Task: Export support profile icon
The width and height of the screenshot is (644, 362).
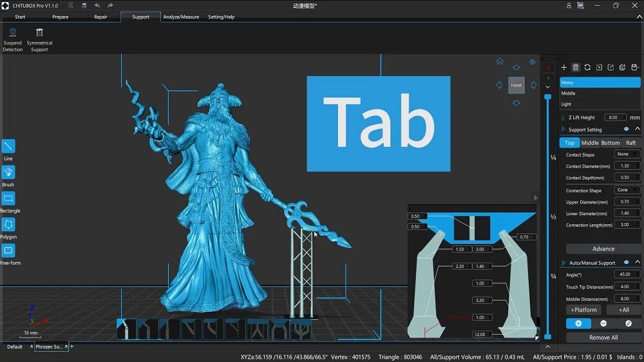Action: pyautogui.click(x=611, y=68)
